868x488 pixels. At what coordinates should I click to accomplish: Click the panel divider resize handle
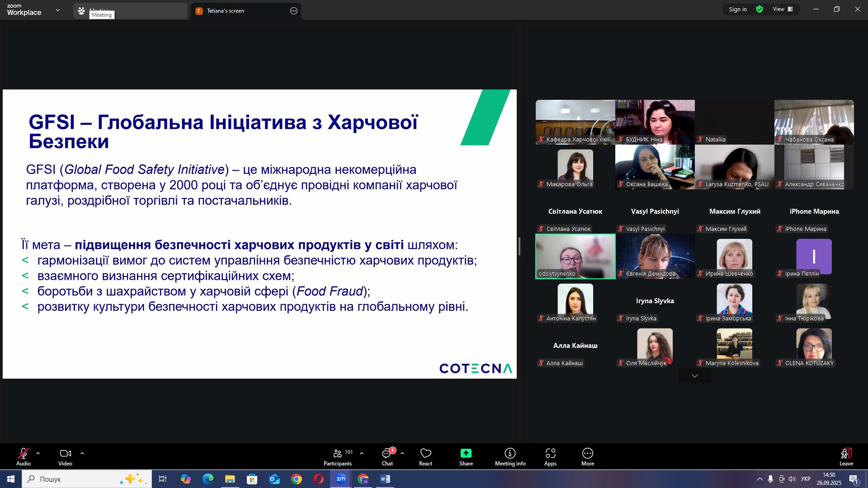(519, 246)
